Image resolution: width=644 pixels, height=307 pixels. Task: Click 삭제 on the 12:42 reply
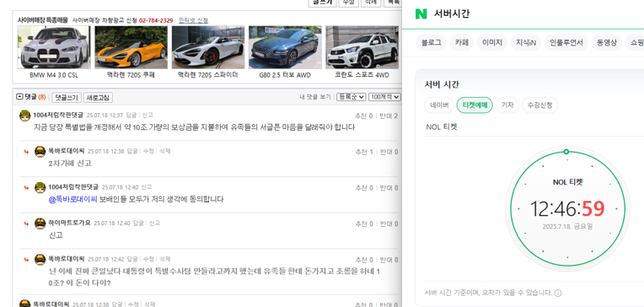pyautogui.click(x=164, y=259)
